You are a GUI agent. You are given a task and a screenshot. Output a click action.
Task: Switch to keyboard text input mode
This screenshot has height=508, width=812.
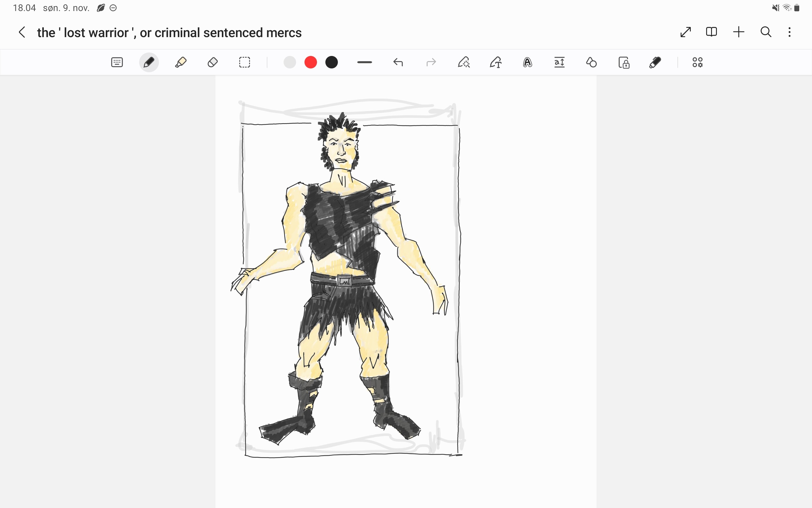(117, 63)
